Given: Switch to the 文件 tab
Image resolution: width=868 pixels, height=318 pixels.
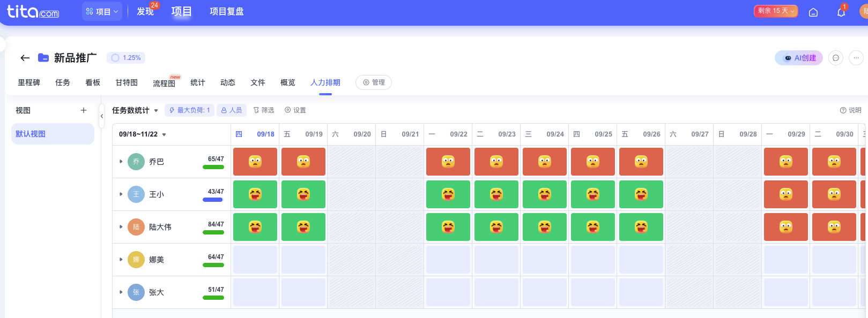Looking at the screenshot, I should (258, 82).
